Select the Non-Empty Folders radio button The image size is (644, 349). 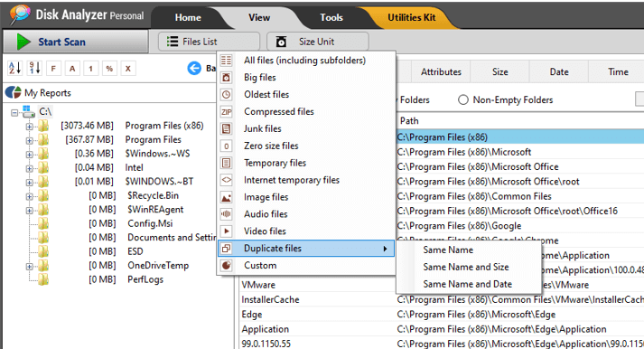coord(462,99)
